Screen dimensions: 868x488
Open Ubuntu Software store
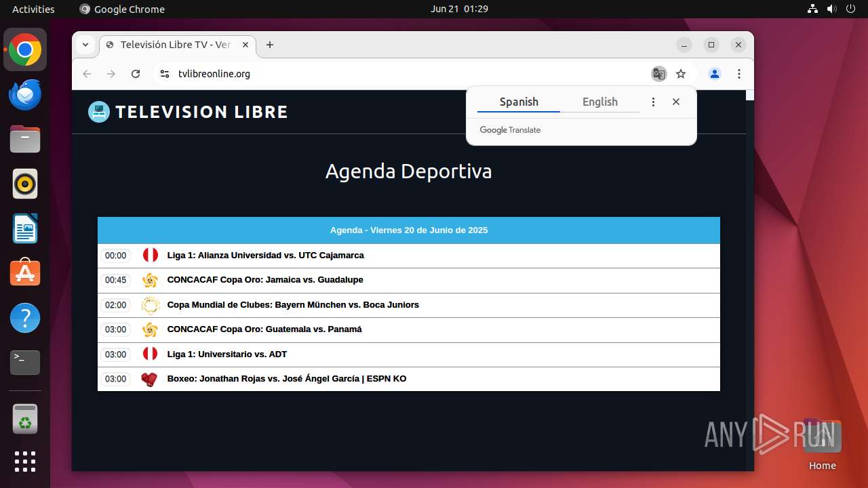[25, 273]
